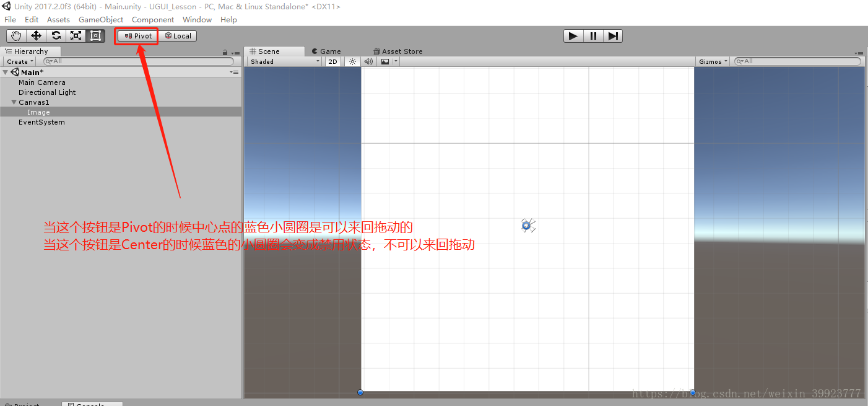Click the Pause button
Viewport: 868px width, 406px height.
click(593, 36)
